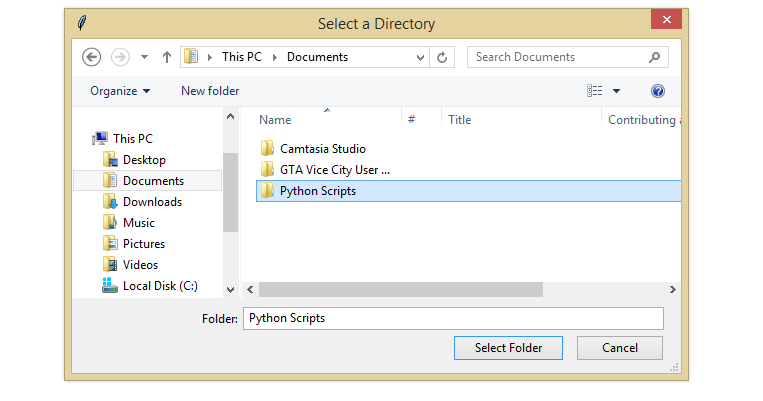Click the horizontal scroll right arrow
Screen dimensions: 763x401
[672, 290]
